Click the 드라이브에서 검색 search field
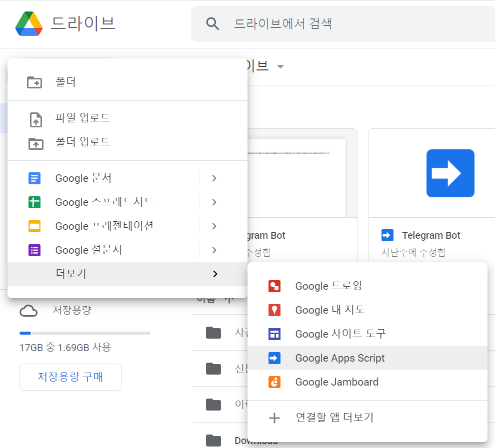The image size is (495, 448). pyautogui.click(x=343, y=24)
